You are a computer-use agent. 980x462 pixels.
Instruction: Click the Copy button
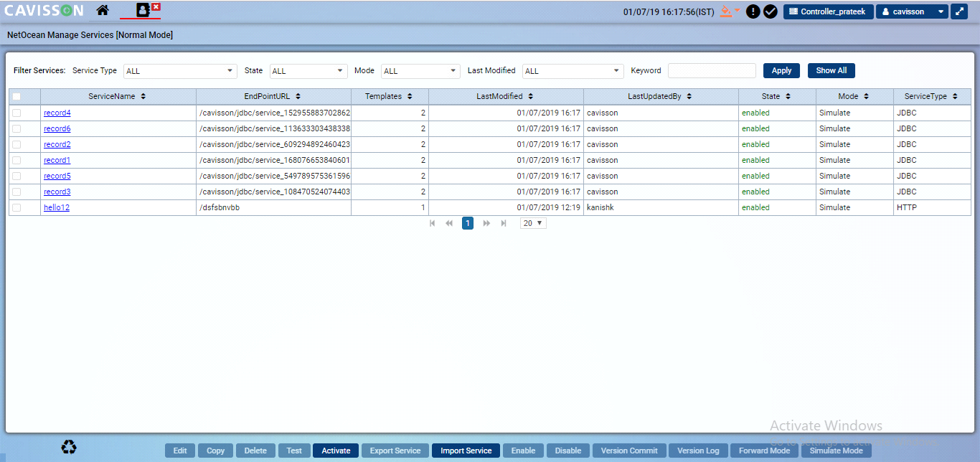point(216,451)
